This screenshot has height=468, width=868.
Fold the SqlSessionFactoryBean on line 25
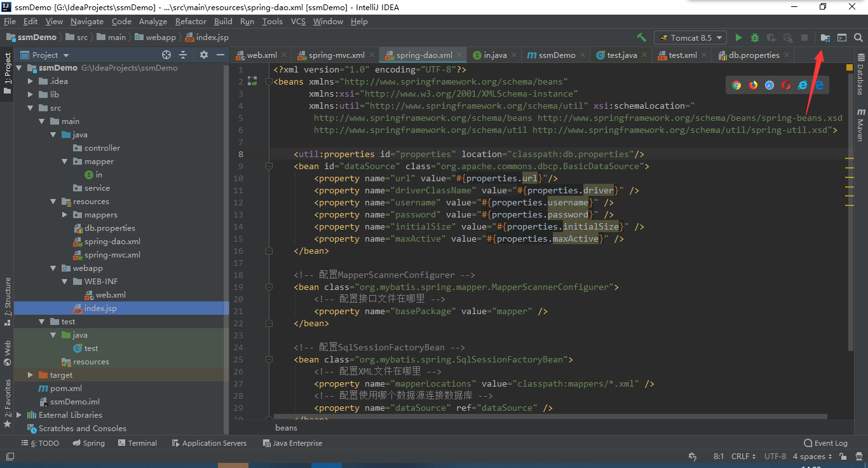coord(270,359)
